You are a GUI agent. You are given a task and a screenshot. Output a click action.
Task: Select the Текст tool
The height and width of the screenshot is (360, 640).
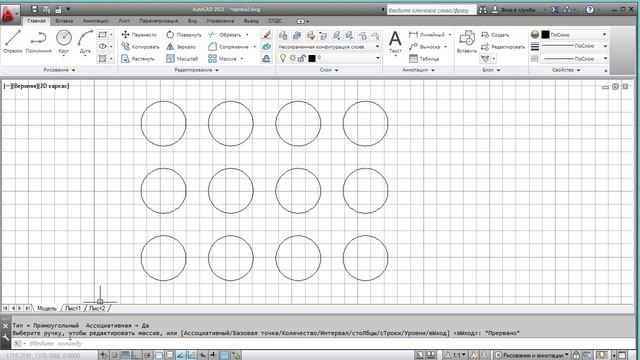[x=395, y=42]
